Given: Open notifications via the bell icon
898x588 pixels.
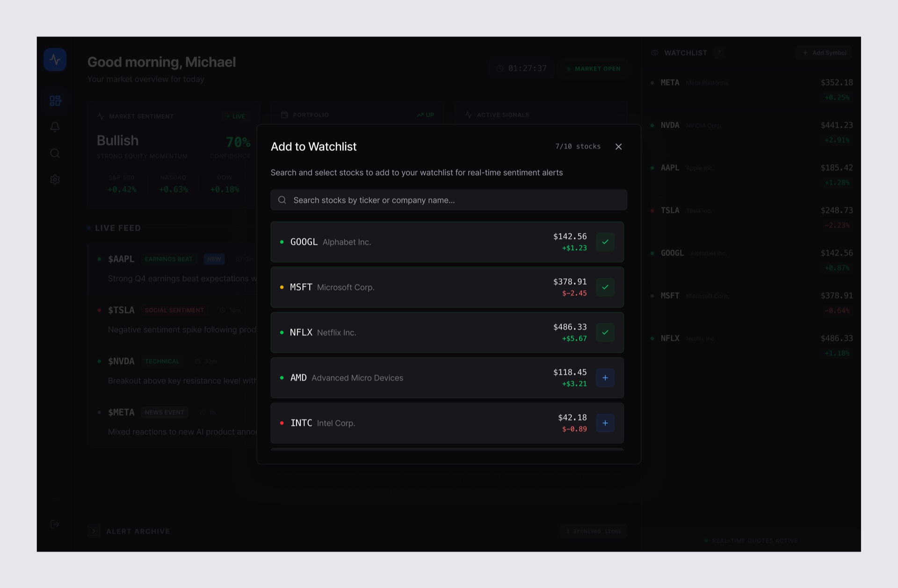Looking at the screenshot, I should (55, 127).
